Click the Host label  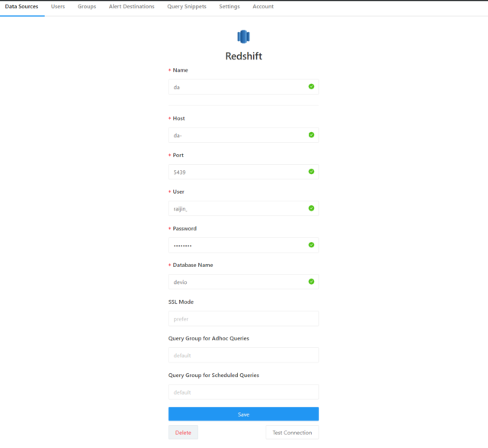(178, 118)
